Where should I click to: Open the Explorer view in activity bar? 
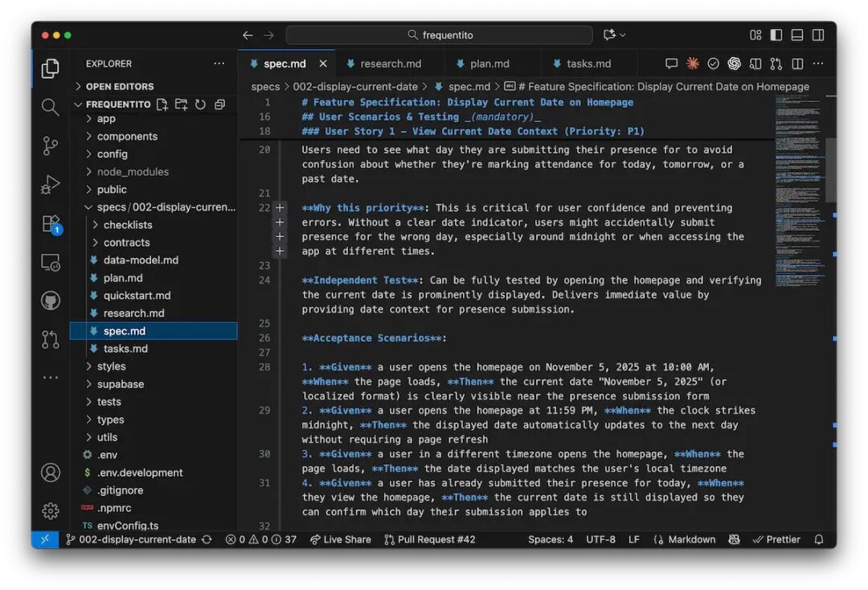pyautogui.click(x=51, y=68)
